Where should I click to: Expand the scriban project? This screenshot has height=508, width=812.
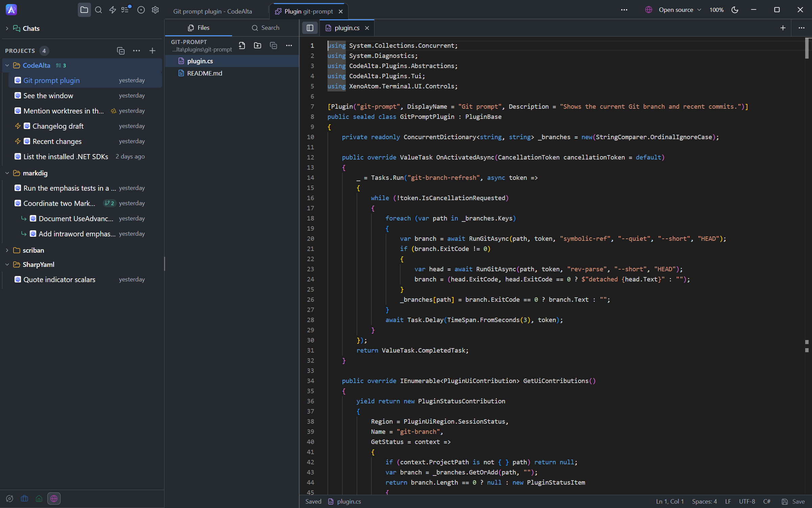(7, 250)
